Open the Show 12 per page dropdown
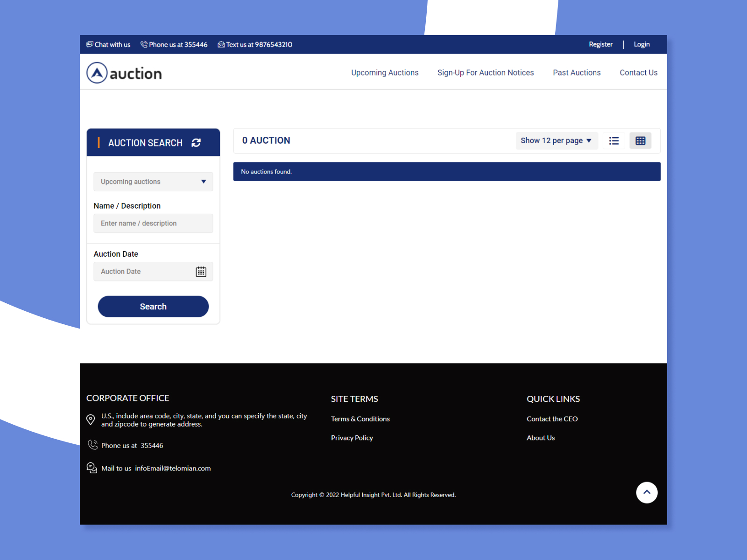 [x=556, y=140]
